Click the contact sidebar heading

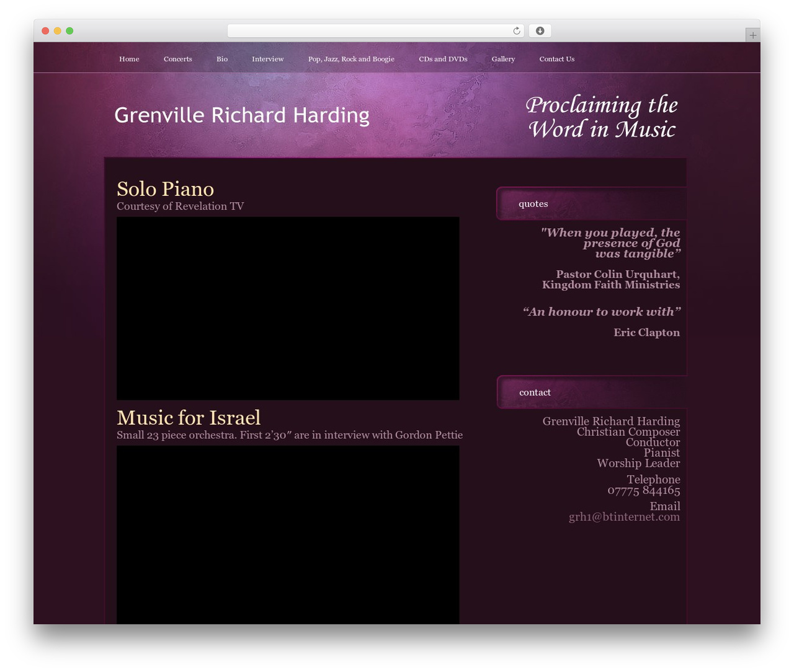[535, 392]
